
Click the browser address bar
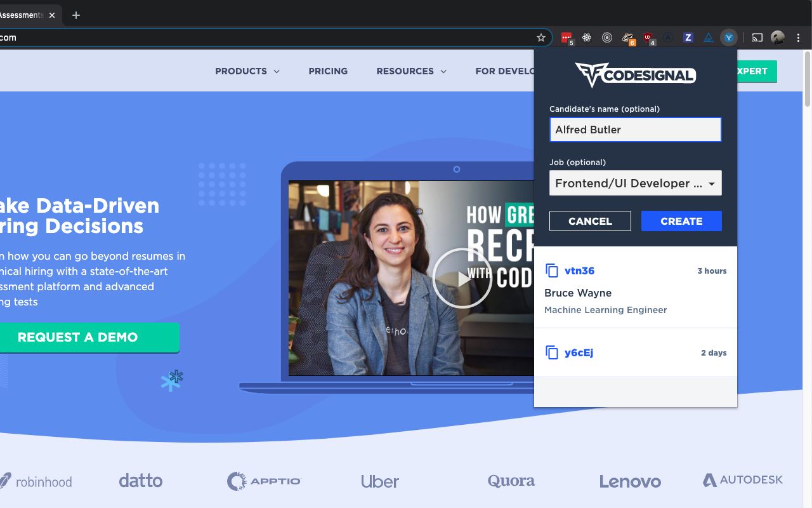266,37
